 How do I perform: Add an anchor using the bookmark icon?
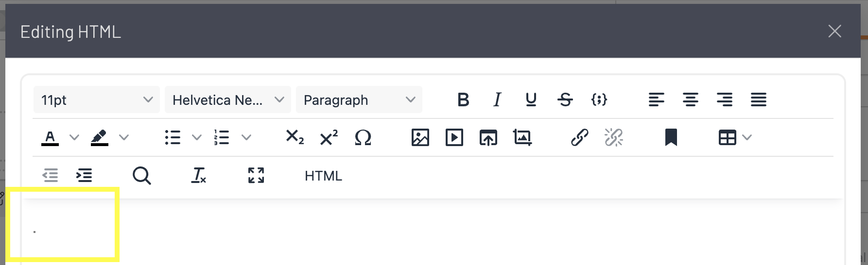pos(671,138)
